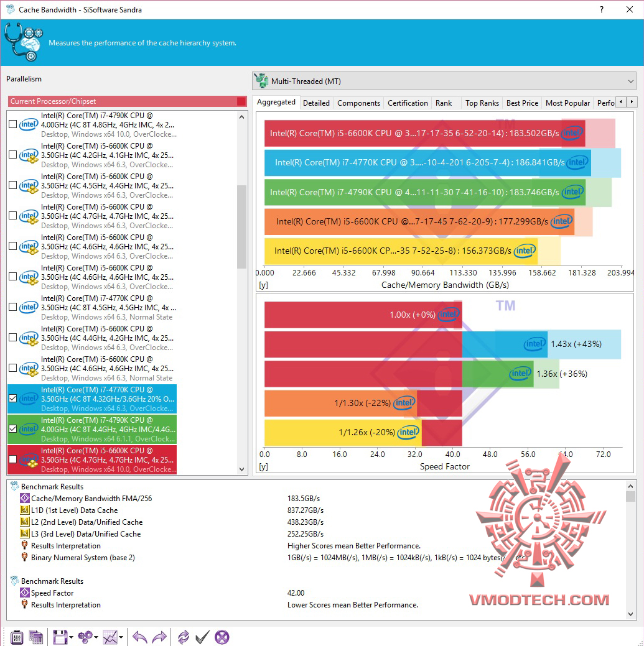
Task: Select the i5-6600K 183.502GB/s red bar
Action: (424, 133)
